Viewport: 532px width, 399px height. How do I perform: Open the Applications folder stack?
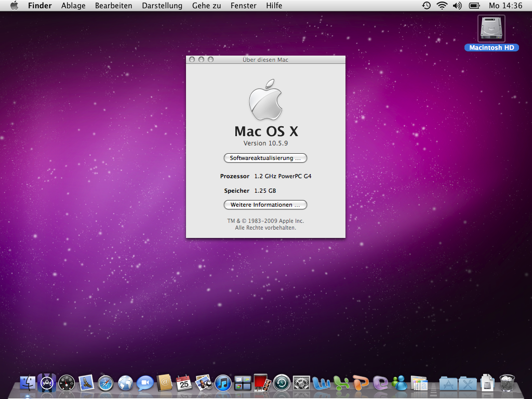point(448,384)
